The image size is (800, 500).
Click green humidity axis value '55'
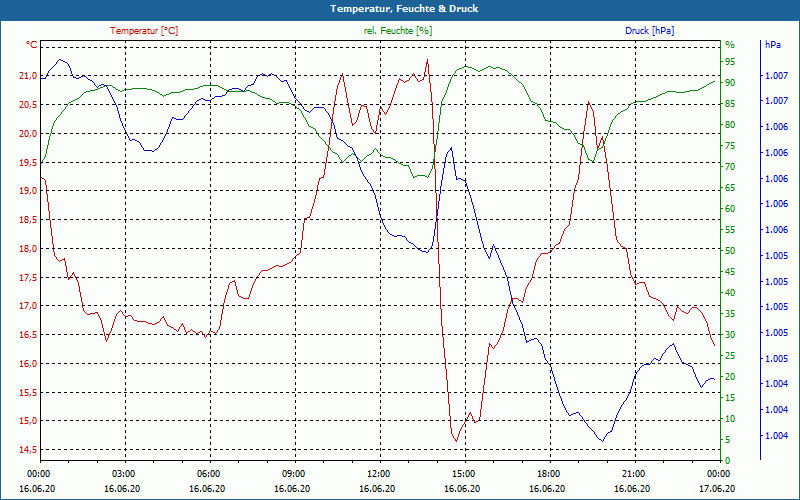730,230
